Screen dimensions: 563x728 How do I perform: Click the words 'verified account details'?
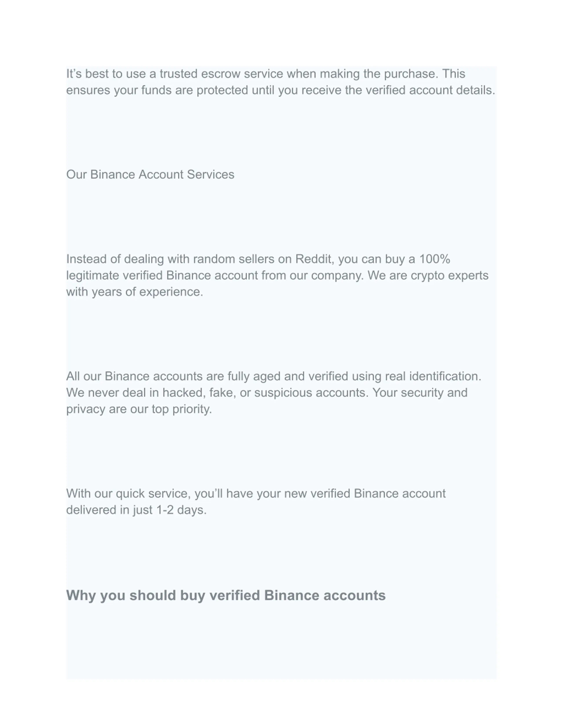[x=429, y=90]
